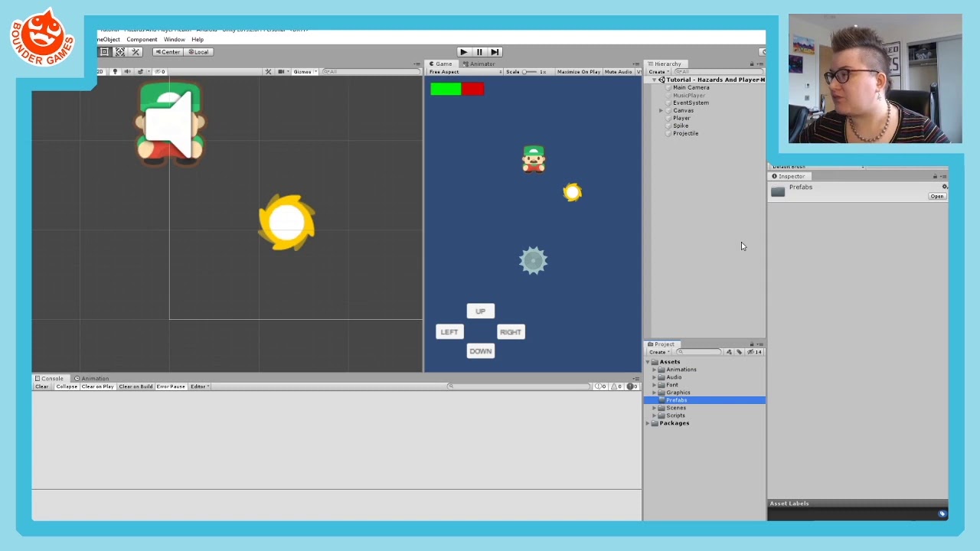Select Spike in Hierarchy

[x=681, y=126]
